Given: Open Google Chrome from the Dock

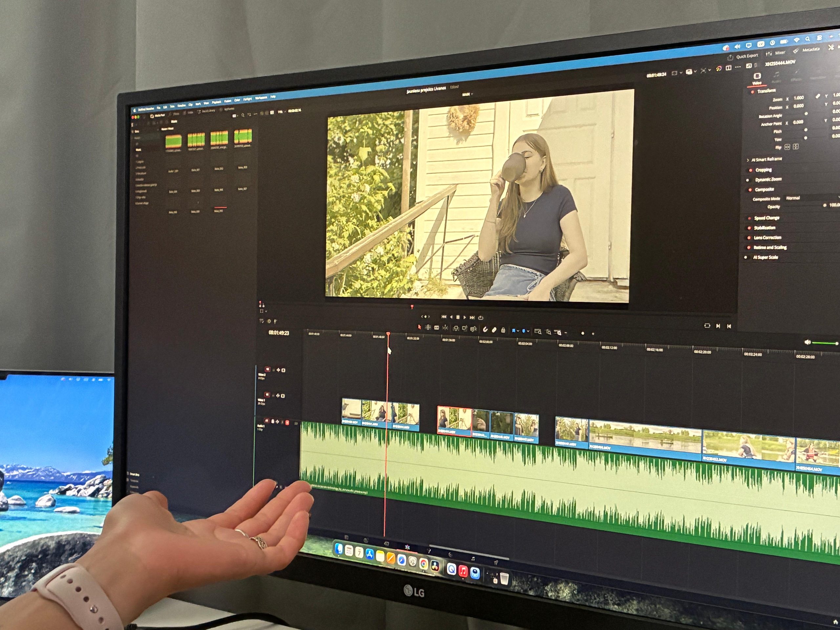Looking at the screenshot, I should pyautogui.click(x=424, y=564).
